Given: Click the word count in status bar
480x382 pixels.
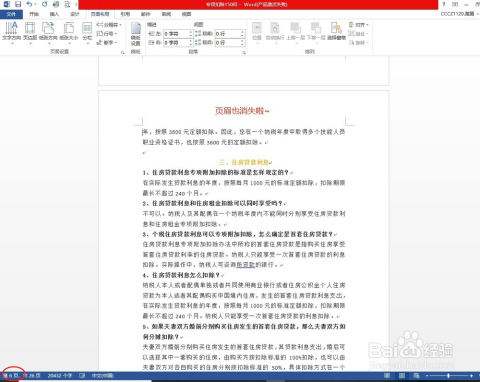Looking at the screenshot, I should click(60, 376).
